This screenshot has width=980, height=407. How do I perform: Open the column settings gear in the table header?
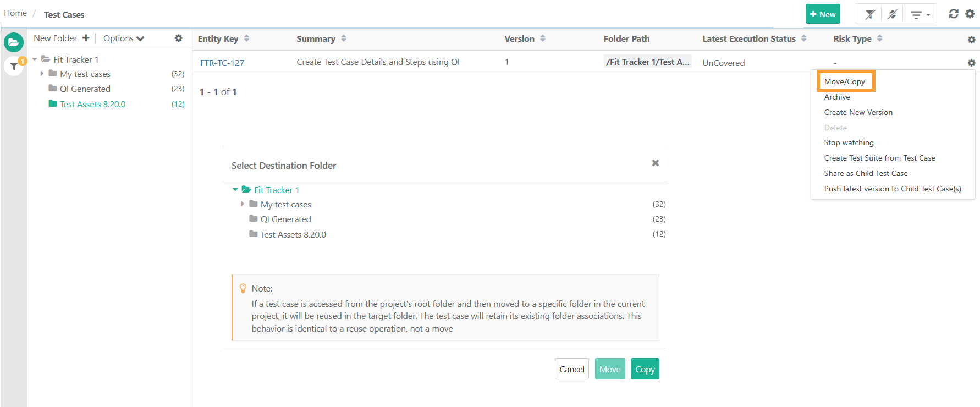click(x=971, y=40)
